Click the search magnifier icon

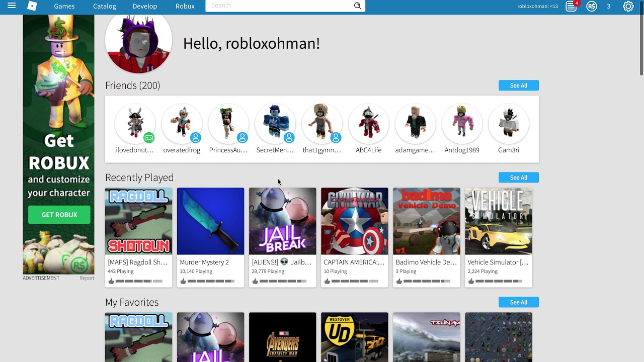pos(358,6)
